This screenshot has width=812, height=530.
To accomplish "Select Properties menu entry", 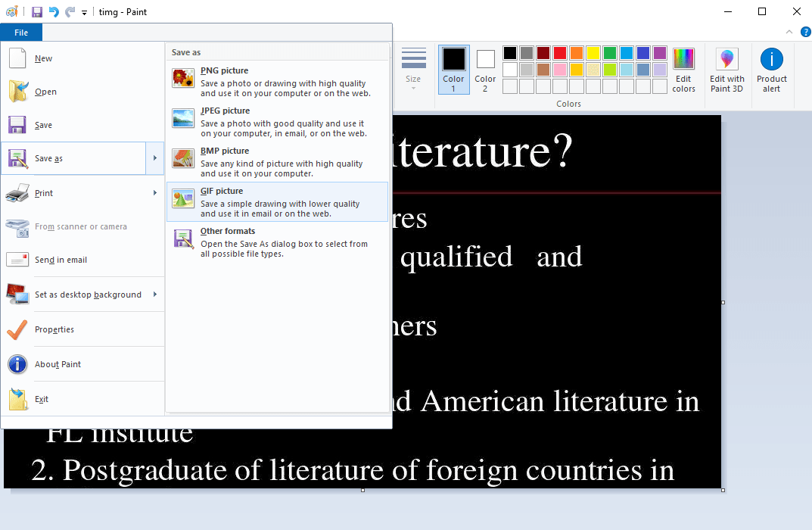I will (x=82, y=329).
